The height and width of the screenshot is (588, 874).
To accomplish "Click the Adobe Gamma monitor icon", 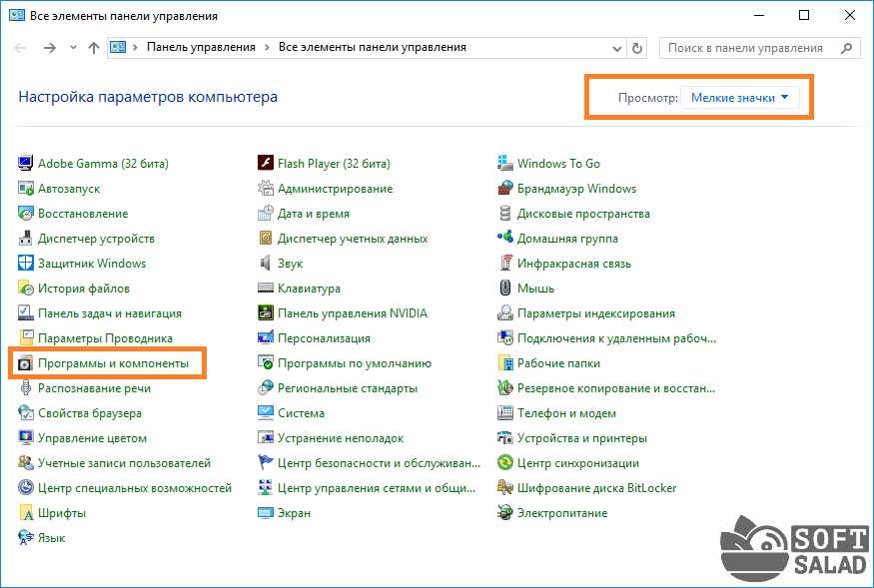I will (26, 164).
